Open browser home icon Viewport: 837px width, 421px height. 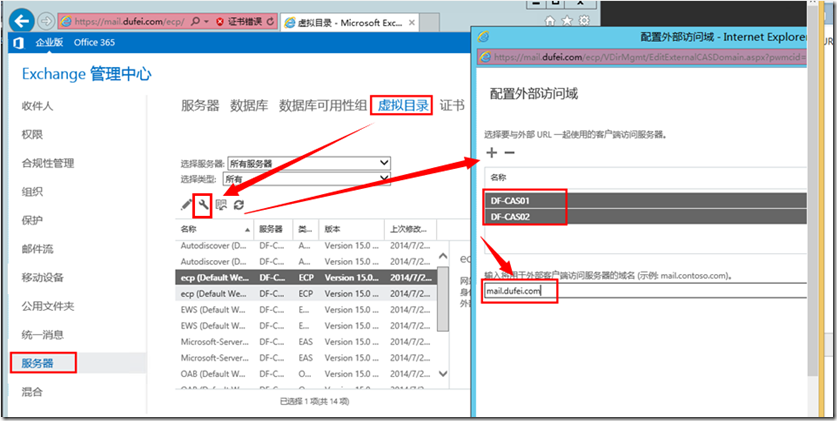pyautogui.click(x=549, y=21)
